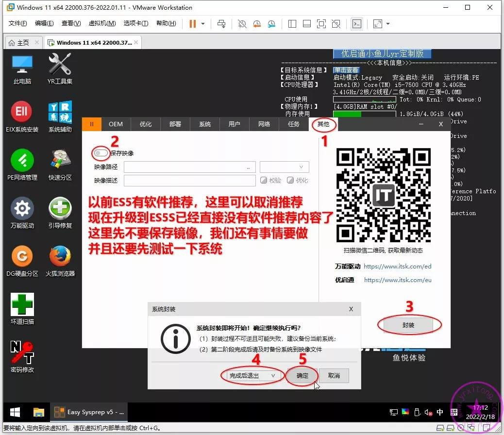Switch to the 部署 tab
This screenshot has width=504, height=435.
point(175,124)
